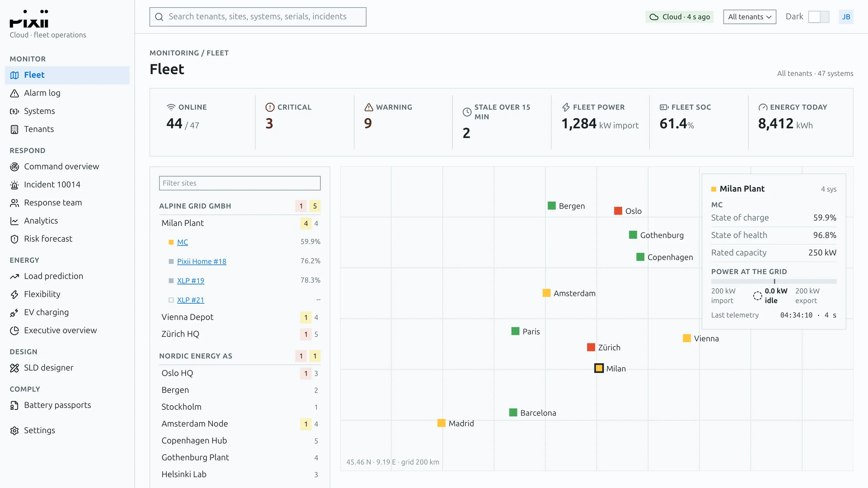Open the MC system link
Image resolution: width=868 pixels, height=488 pixels.
(x=182, y=242)
